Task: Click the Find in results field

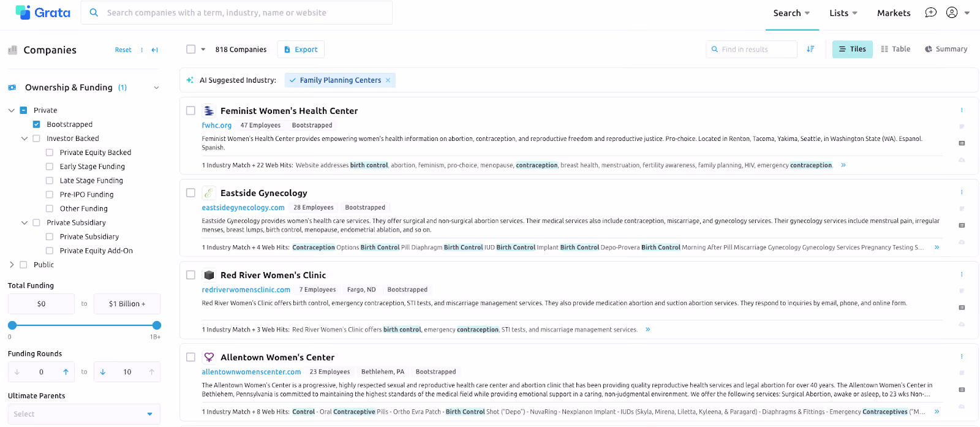Action: pos(752,49)
